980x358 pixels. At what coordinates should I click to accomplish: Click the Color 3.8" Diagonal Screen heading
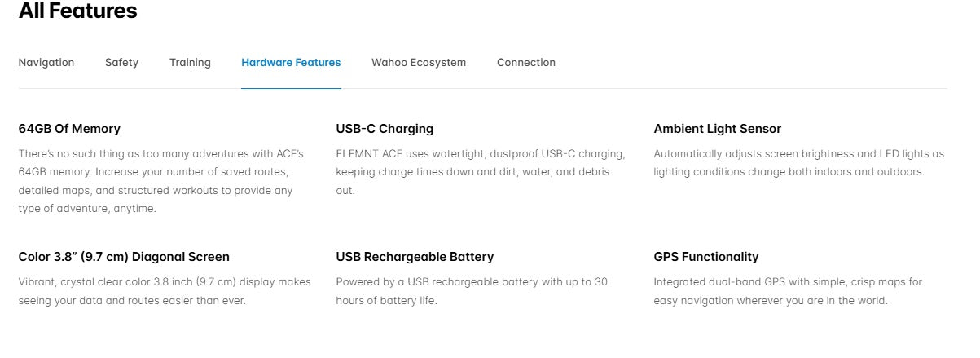(x=124, y=257)
